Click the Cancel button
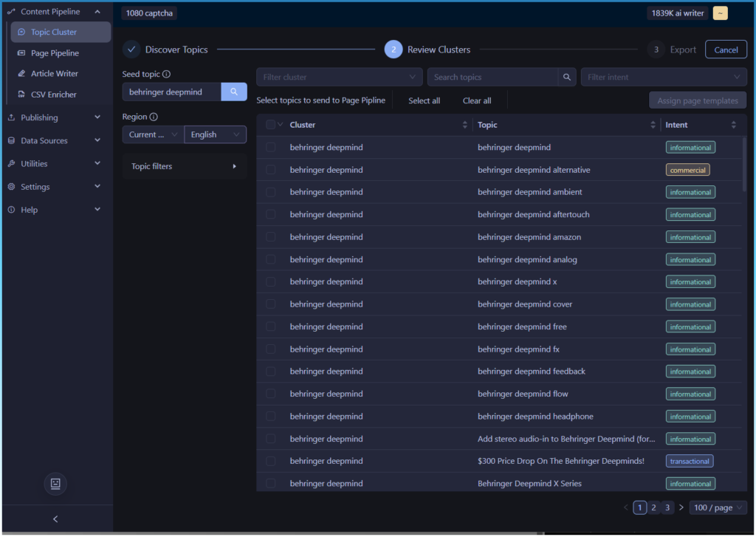The image size is (756, 537). [726, 49]
